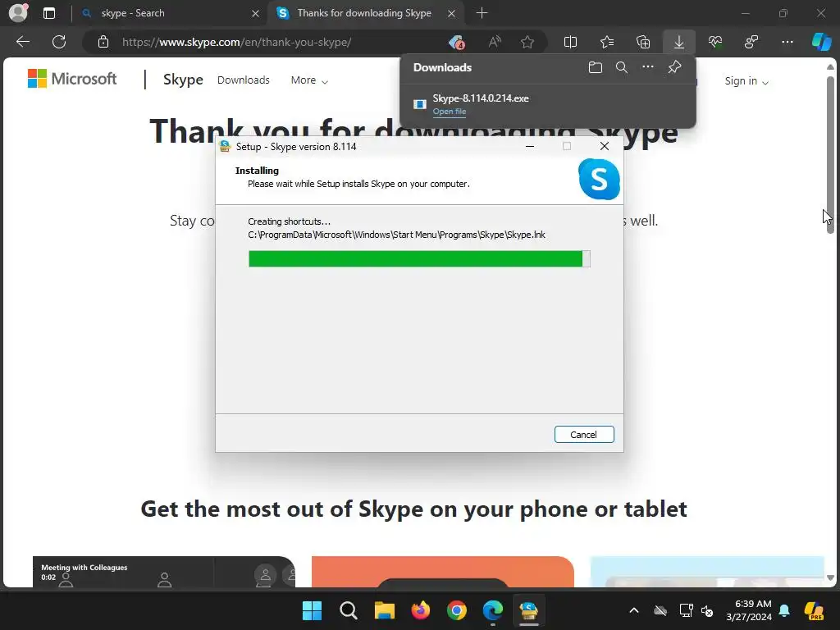Image resolution: width=840 pixels, height=630 pixels.
Task: Search downloads in the Downloads panel
Action: [622, 67]
